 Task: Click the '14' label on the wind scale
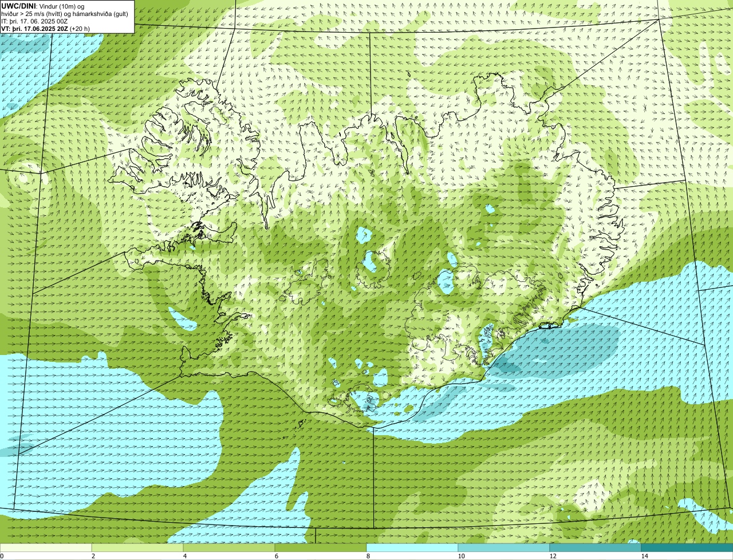[644, 556]
